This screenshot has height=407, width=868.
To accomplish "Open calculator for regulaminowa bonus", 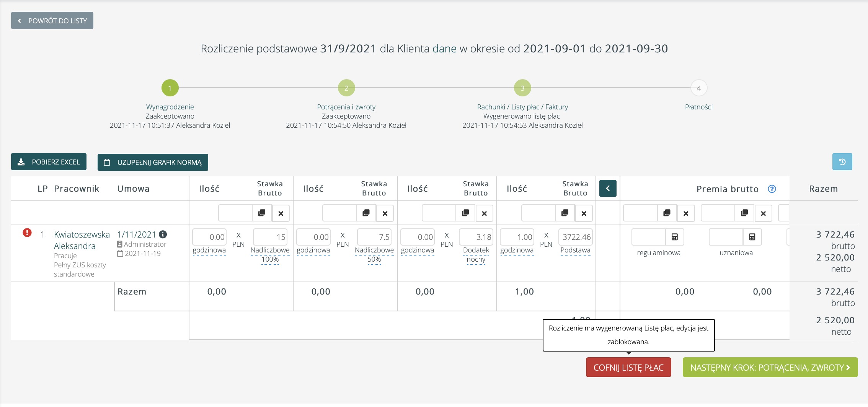I will pyautogui.click(x=674, y=237).
